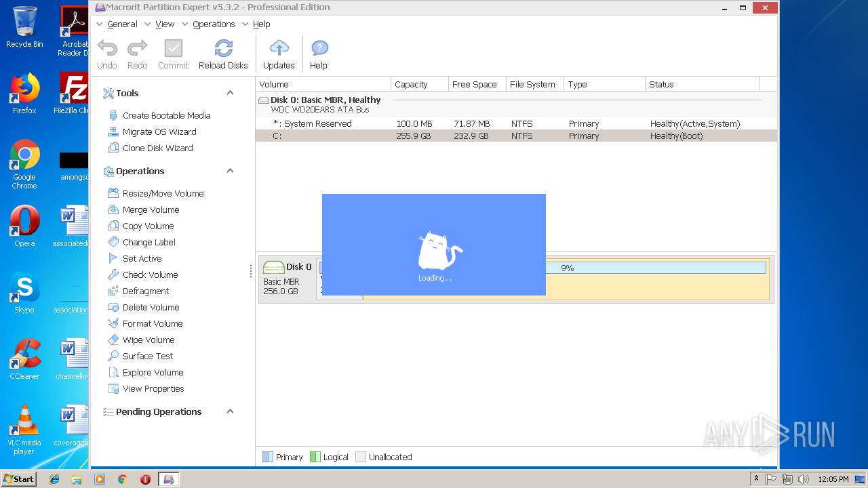Open the Skype desktop shortcut

[x=24, y=293]
